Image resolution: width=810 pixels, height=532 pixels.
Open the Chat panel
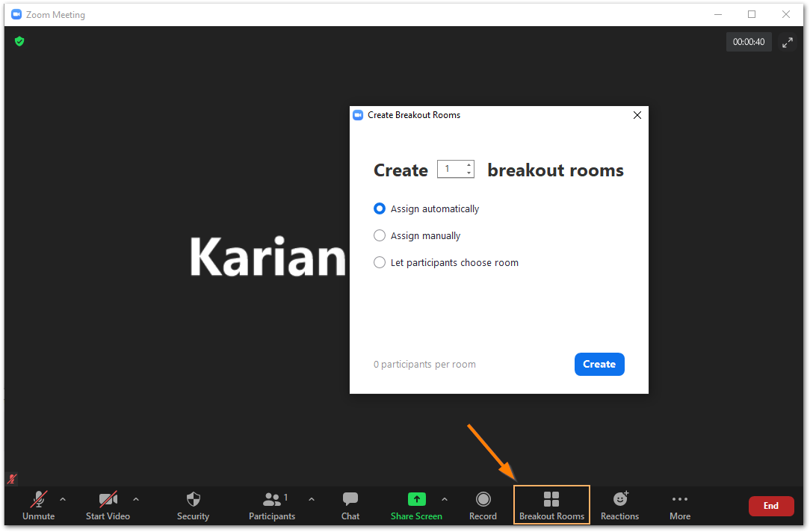pos(350,499)
